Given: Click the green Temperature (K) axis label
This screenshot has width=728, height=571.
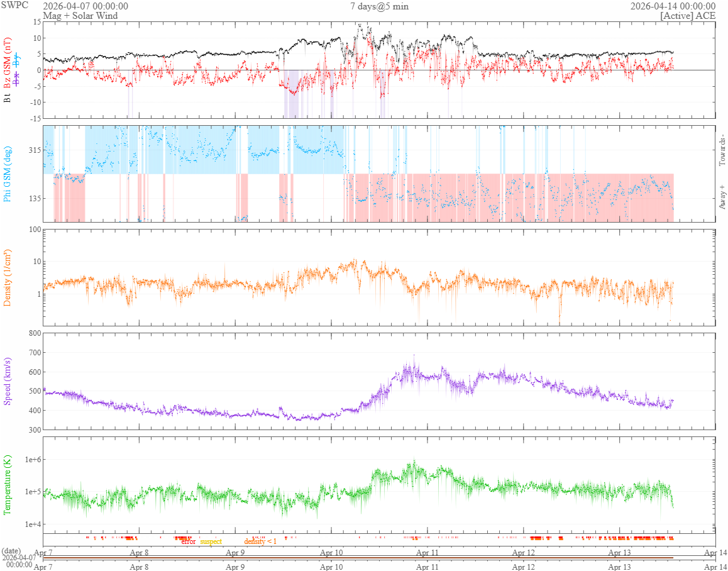Looking at the screenshot, I should [x=7, y=485].
